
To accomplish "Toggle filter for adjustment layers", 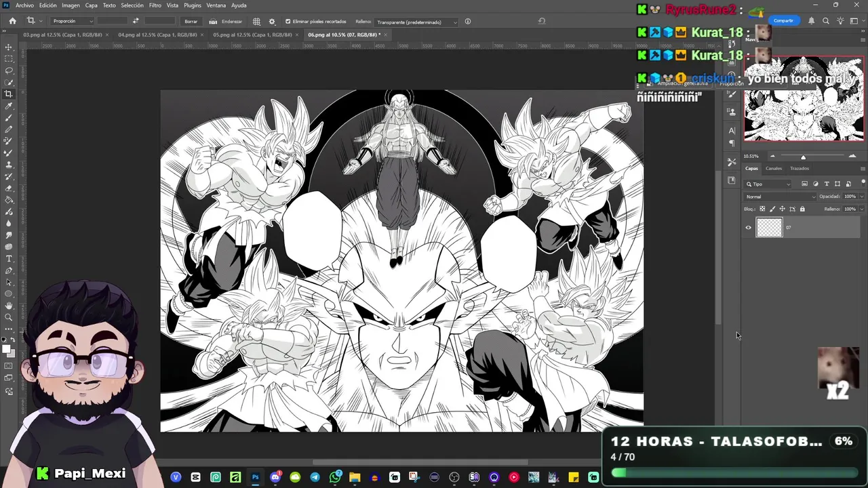I will [x=816, y=184].
